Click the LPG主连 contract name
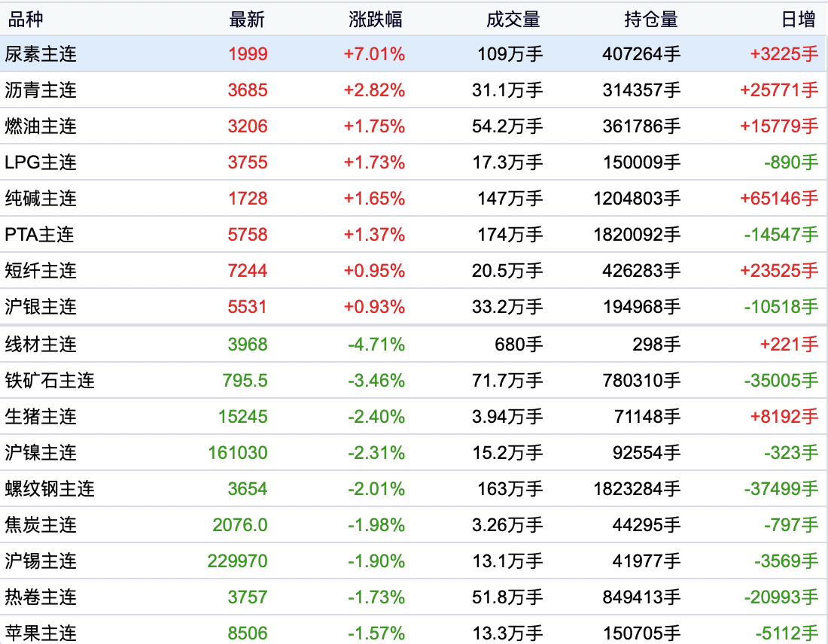This screenshot has height=644, width=828. (x=41, y=163)
